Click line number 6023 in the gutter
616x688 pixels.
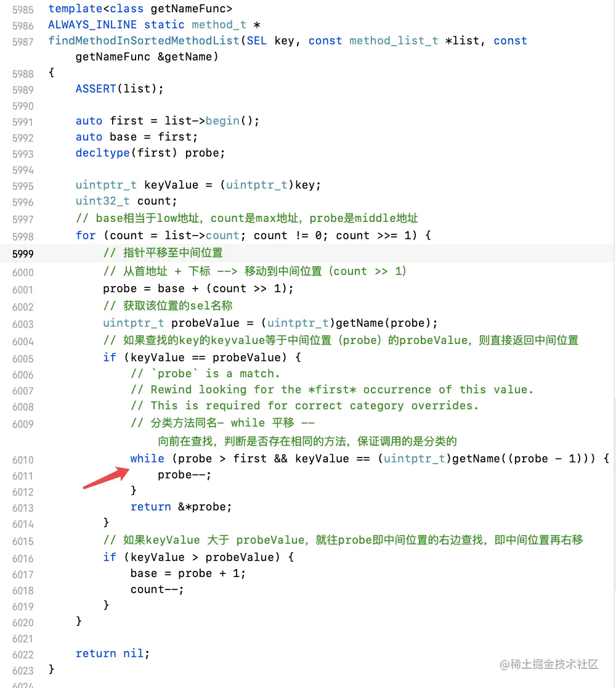[23, 671]
